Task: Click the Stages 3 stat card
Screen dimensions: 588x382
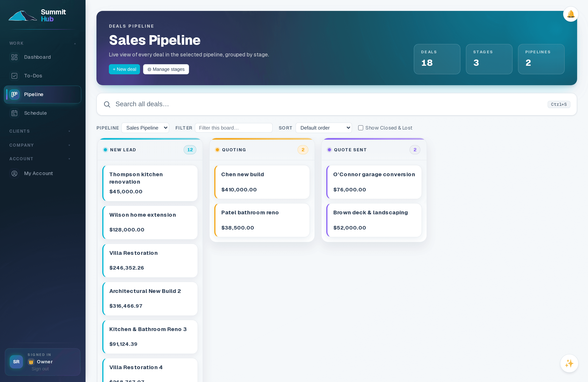Action: [x=489, y=59]
